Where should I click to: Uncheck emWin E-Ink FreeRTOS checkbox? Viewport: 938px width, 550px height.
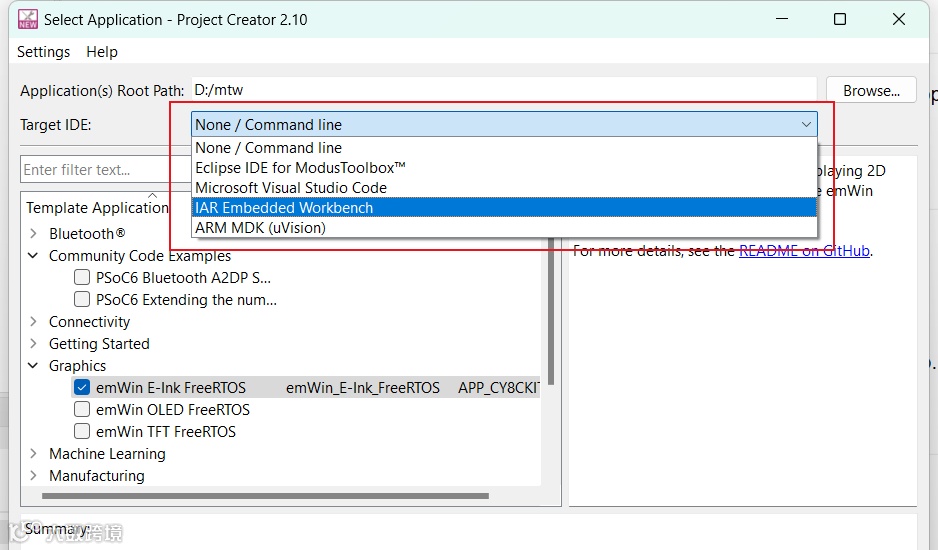82,387
